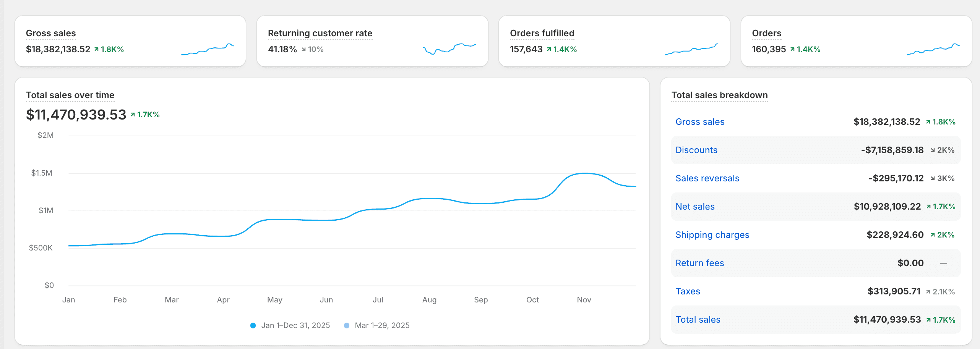The width and height of the screenshot is (980, 349).
Task: Click the $10,928,109.22 net sales amount
Action: pos(887,207)
